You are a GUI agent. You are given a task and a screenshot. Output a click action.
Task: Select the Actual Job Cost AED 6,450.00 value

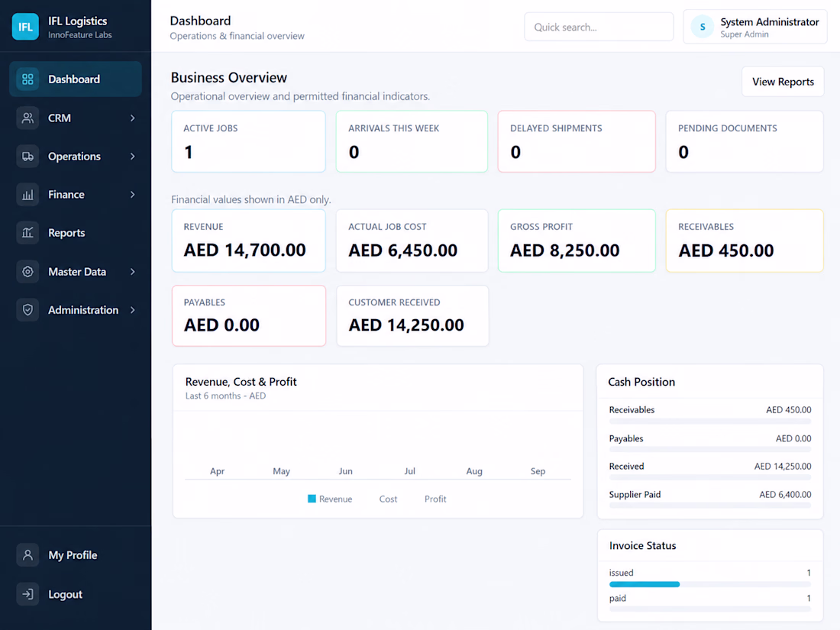pos(403,250)
